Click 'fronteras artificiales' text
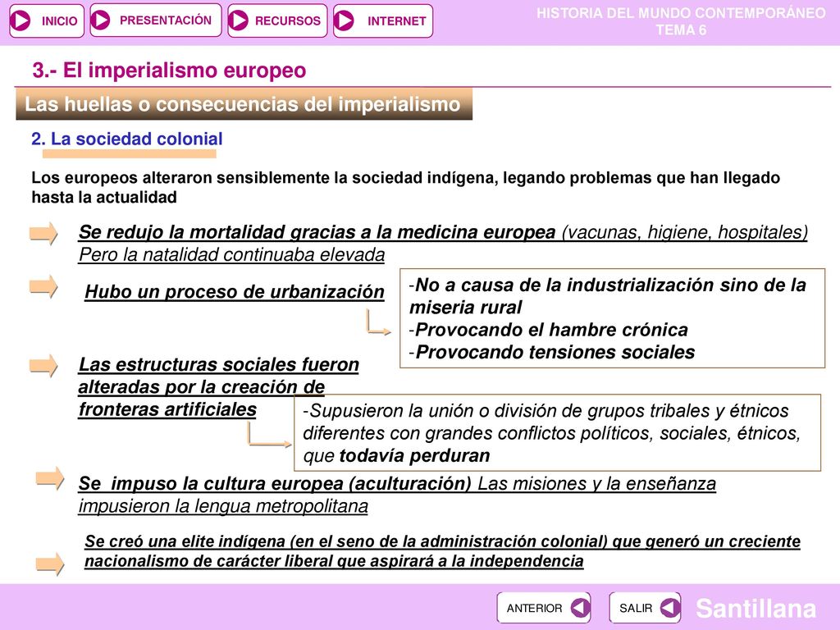This screenshot has height=630, width=840. pyautogui.click(x=167, y=409)
